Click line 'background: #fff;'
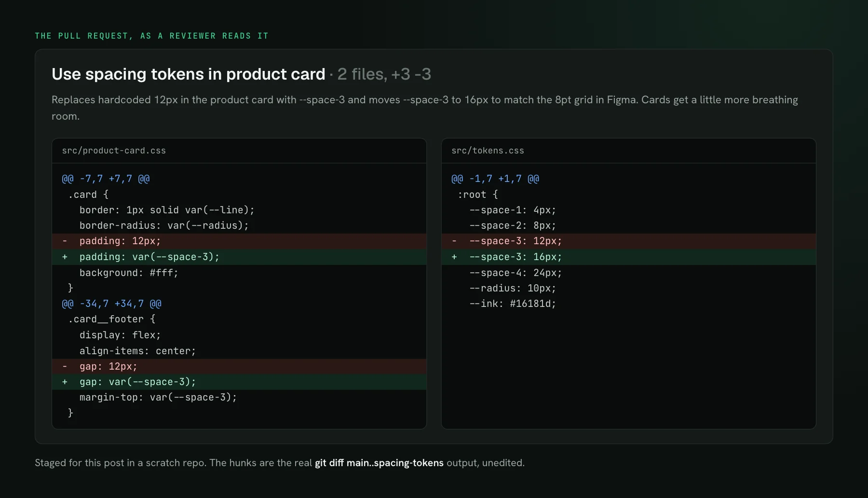 pos(129,273)
